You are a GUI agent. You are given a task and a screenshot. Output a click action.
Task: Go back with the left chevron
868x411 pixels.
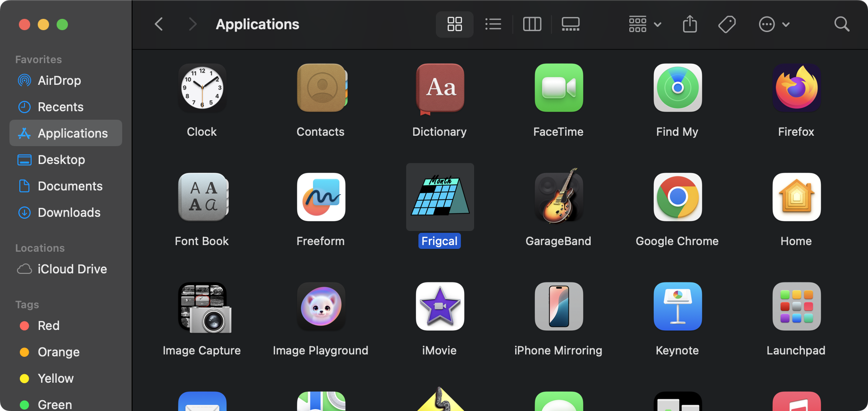(159, 24)
